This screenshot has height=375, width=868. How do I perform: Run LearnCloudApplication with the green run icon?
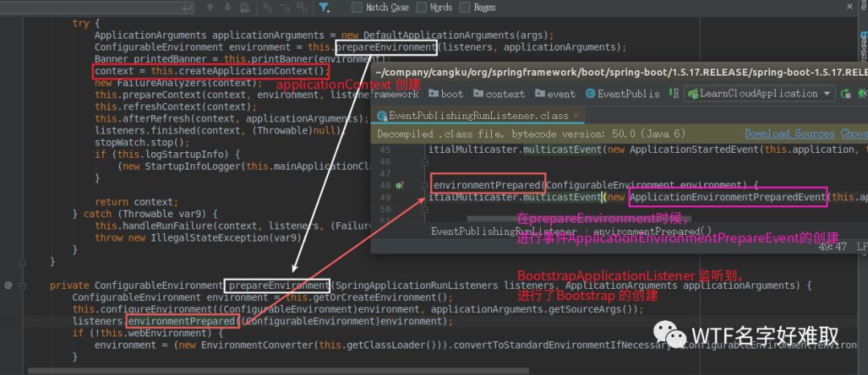coord(845,93)
